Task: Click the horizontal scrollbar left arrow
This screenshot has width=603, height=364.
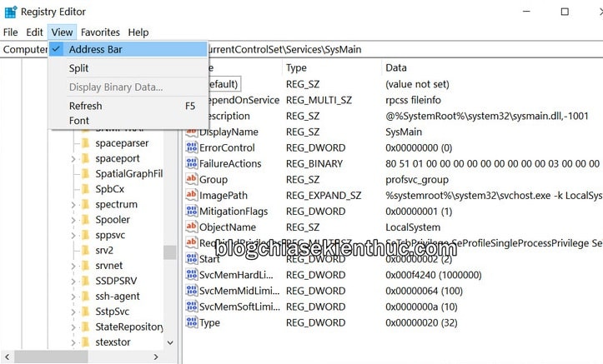Action: pos(8,357)
